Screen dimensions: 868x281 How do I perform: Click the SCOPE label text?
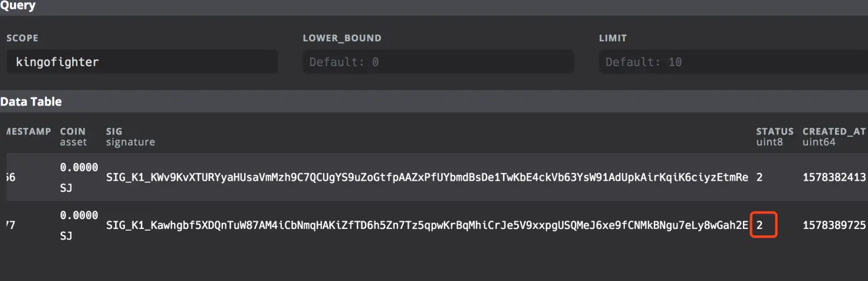(23, 38)
